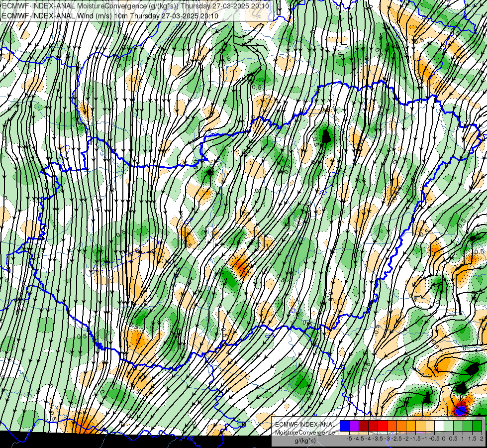Click the -4.5 value on the legend scale
Viewport: 487px width, 448px height.
(x=359, y=439)
